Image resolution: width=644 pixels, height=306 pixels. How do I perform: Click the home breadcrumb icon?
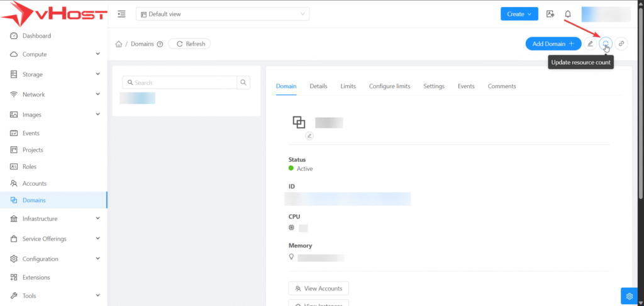click(x=118, y=44)
